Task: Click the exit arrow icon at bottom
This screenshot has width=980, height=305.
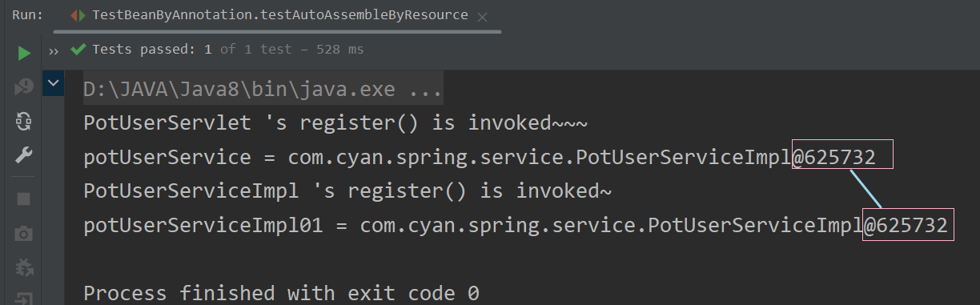Action: pos(24,299)
